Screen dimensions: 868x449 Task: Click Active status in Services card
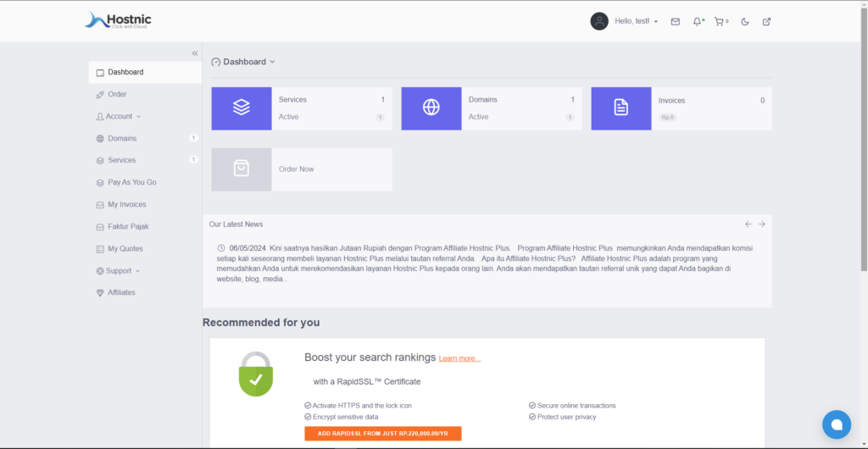[288, 117]
